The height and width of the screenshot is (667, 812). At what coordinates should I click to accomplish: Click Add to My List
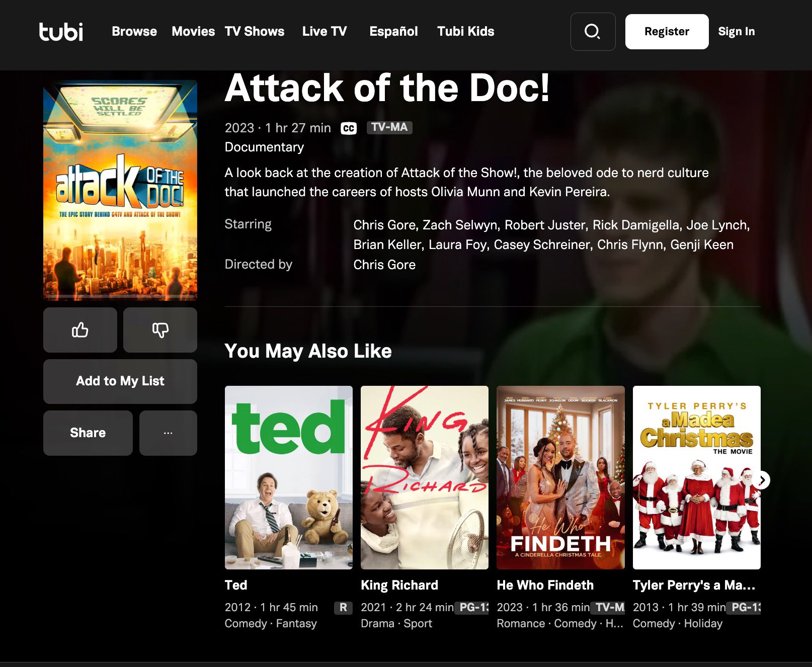pyautogui.click(x=120, y=381)
